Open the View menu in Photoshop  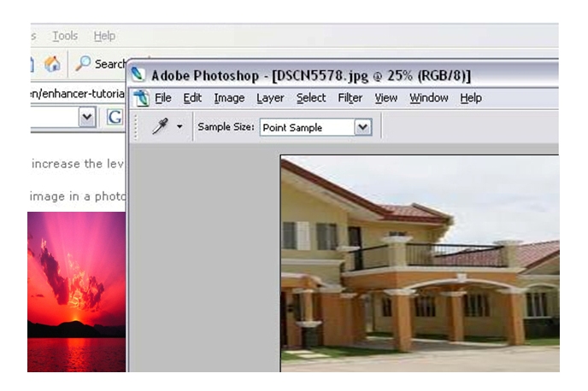coord(386,98)
